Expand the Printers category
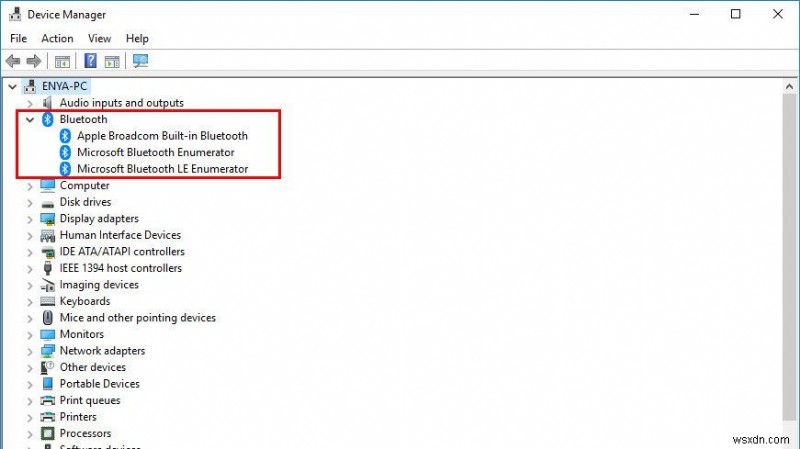The image size is (800, 449). [x=30, y=417]
